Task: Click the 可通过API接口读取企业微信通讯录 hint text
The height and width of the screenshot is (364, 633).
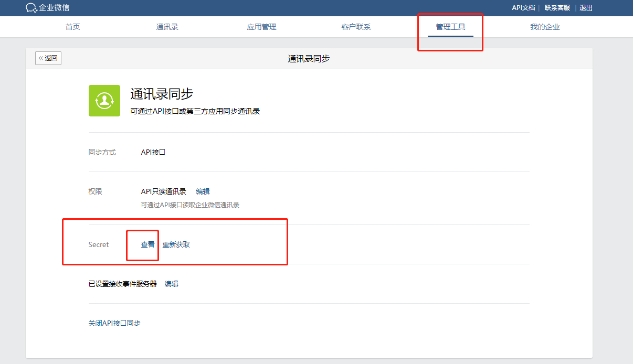Action: pos(190,205)
